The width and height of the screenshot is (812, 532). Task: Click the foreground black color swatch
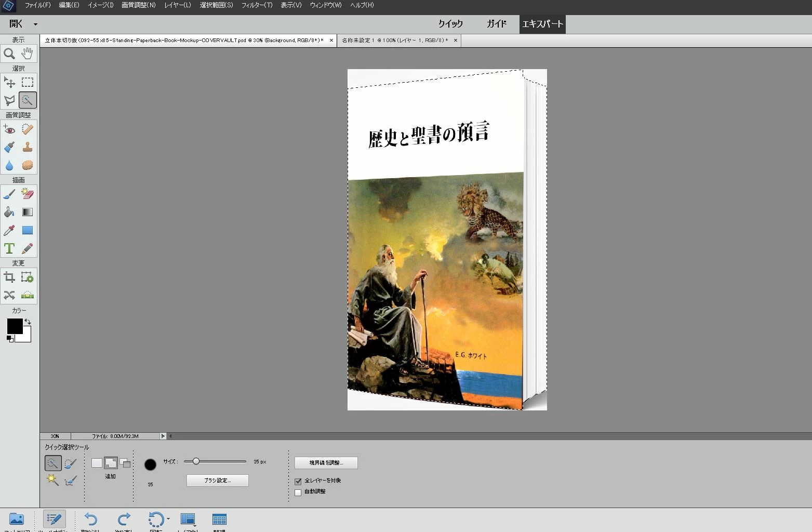pyautogui.click(x=15, y=326)
